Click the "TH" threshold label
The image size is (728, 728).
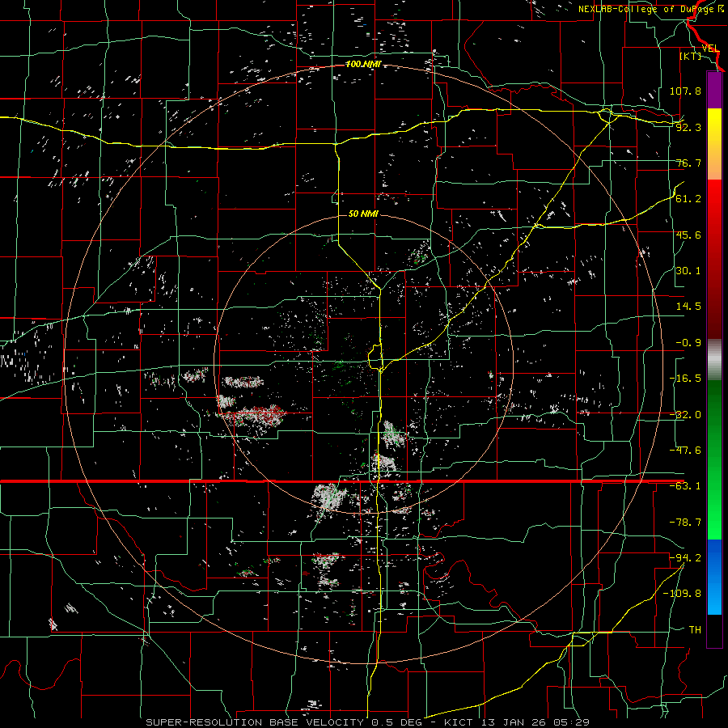[x=695, y=629]
